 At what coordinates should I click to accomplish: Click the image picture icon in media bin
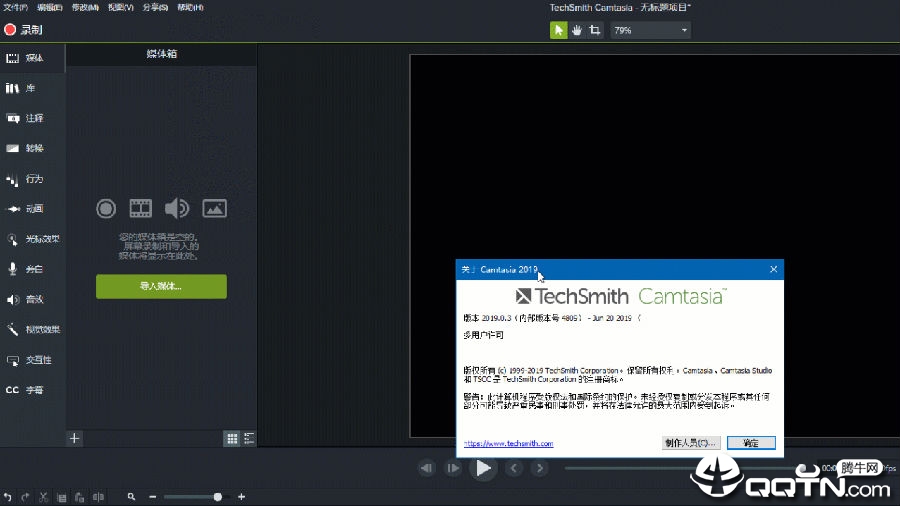(x=215, y=208)
